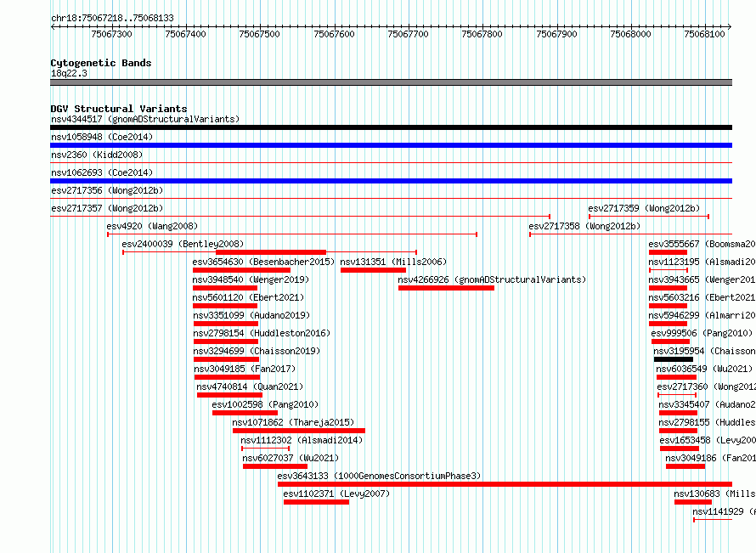Click the 18q22.3 band label
The height and width of the screenshot is (553, 756).
69,73
